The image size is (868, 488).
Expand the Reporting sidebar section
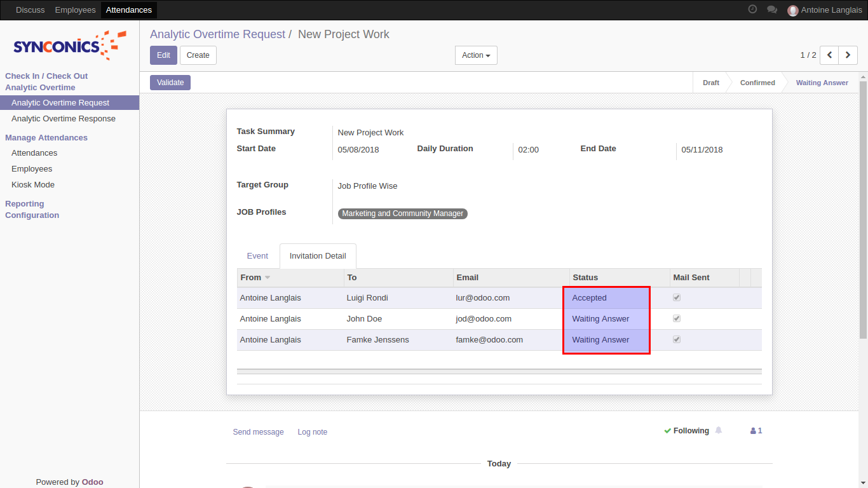point(25,204)
